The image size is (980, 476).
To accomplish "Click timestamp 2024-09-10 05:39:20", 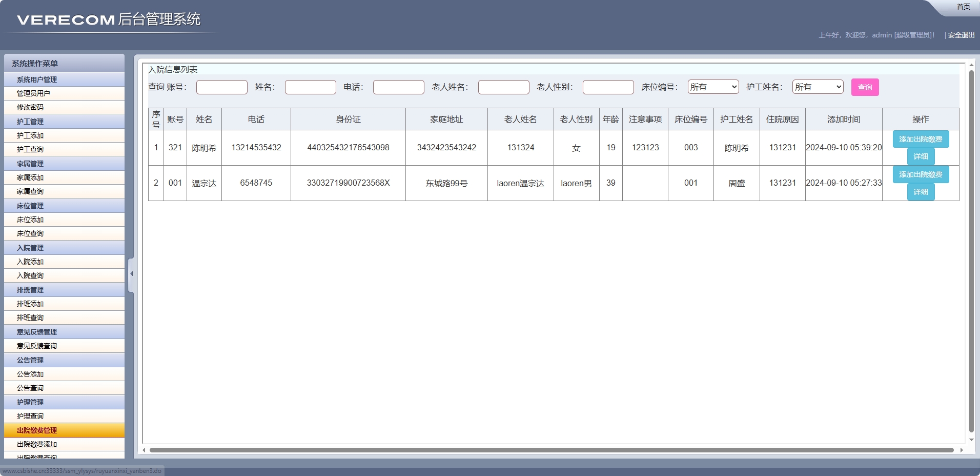I will click(844, 148).
